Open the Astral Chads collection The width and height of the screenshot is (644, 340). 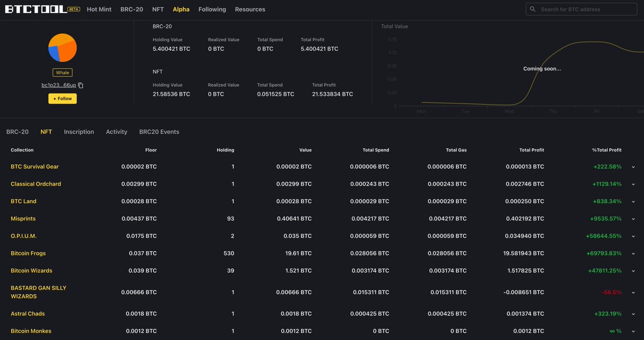[28, 313]
